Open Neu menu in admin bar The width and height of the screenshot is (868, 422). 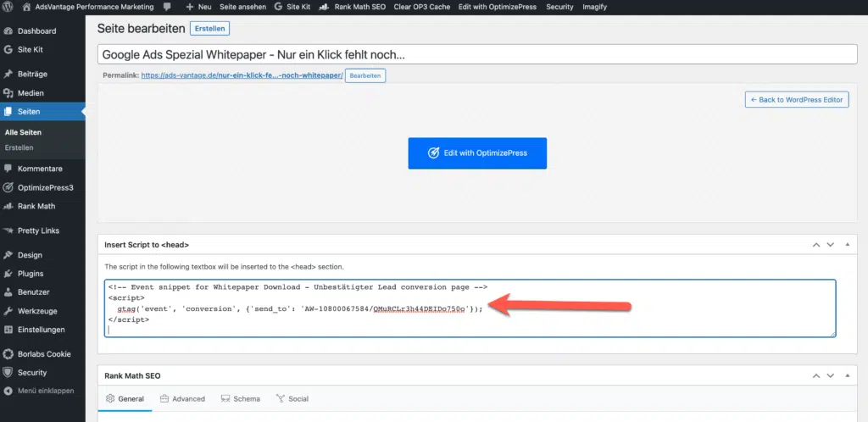click(x=198, y=7)
